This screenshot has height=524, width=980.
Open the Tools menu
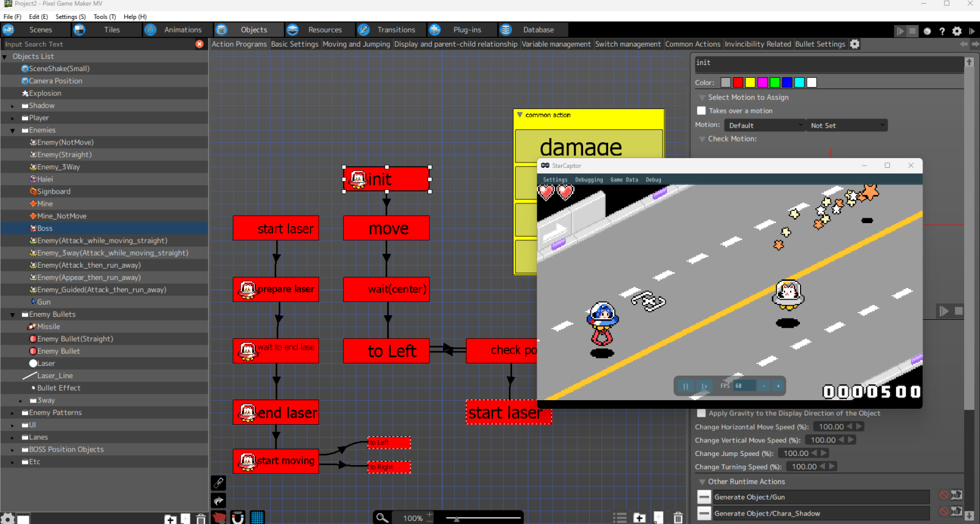pyautogui.click(x=104, y=17)
